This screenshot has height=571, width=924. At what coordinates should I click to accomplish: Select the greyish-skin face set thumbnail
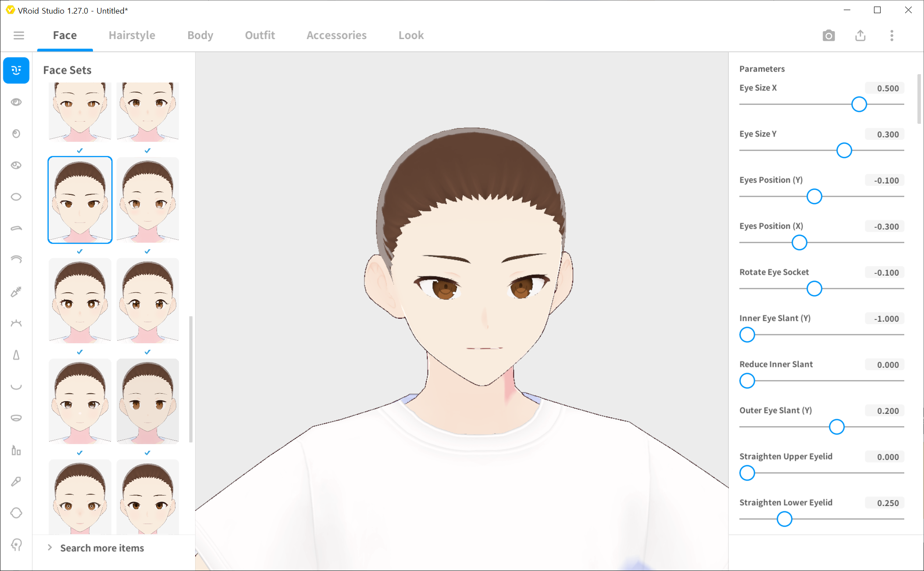click(148, 401)
